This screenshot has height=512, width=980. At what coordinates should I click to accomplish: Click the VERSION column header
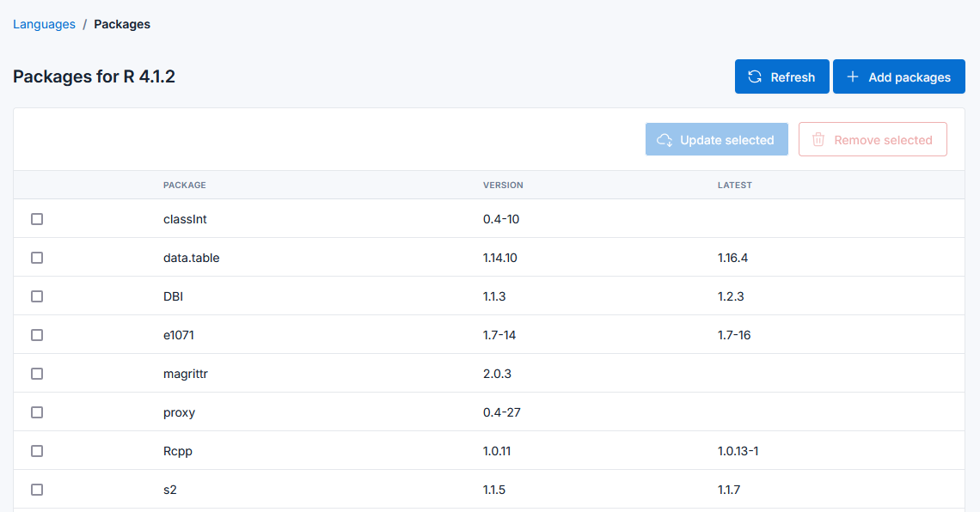(503, 185)
